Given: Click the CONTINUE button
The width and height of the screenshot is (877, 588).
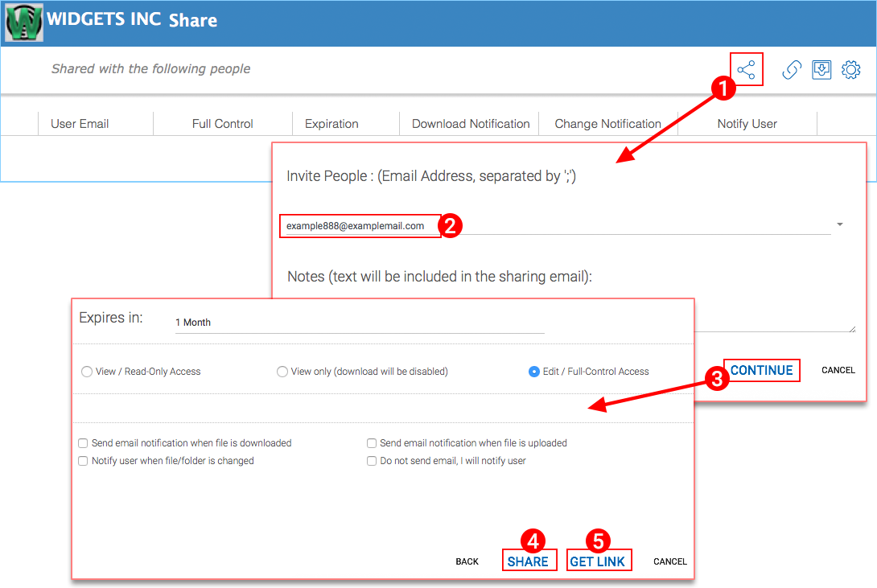Looking at the screenshot, I should tap(762, 371).
